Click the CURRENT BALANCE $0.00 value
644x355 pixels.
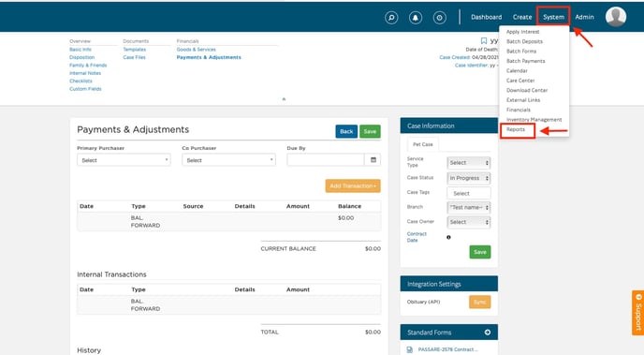[373, 248]
